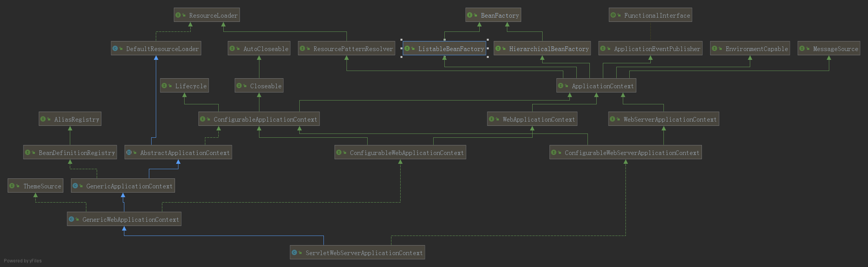Select the MessageSource node
Image resolution: width=868 pixels, height=267 pixels.
tap(829, 48)
